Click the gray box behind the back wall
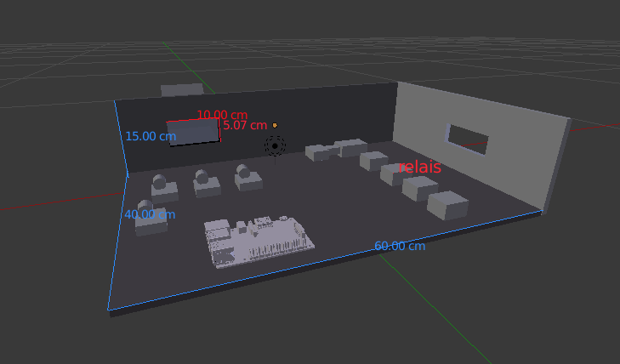Image resolution: width=620 pixels, height=364 pixels. 181,89
